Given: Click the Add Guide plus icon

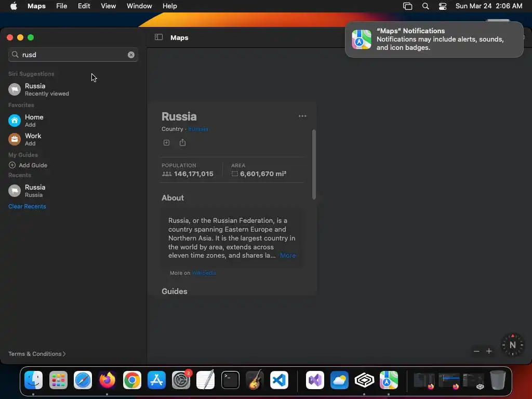Looking at the screenshot, I should [x=12, y=165].
